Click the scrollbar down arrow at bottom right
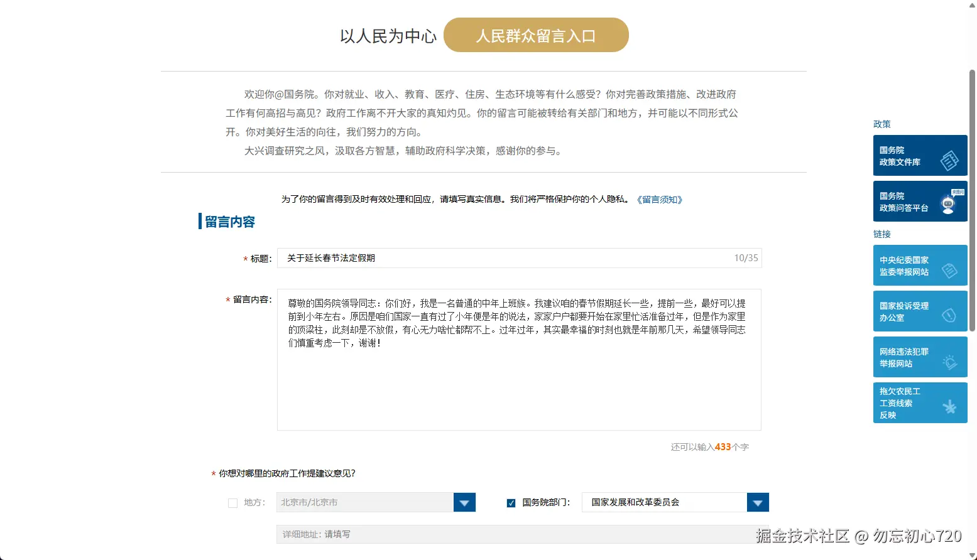The height and width of the screenshot is (560, 977). coord(972,555)
